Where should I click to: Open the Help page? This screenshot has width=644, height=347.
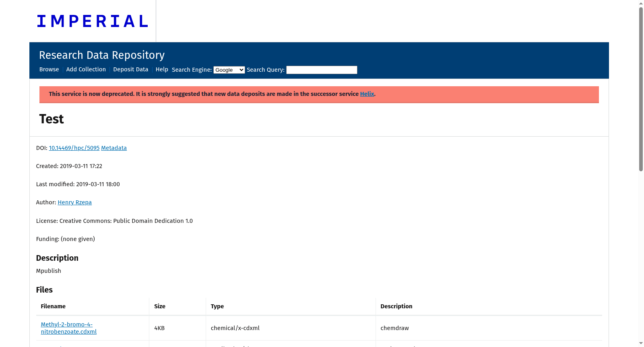162,69
